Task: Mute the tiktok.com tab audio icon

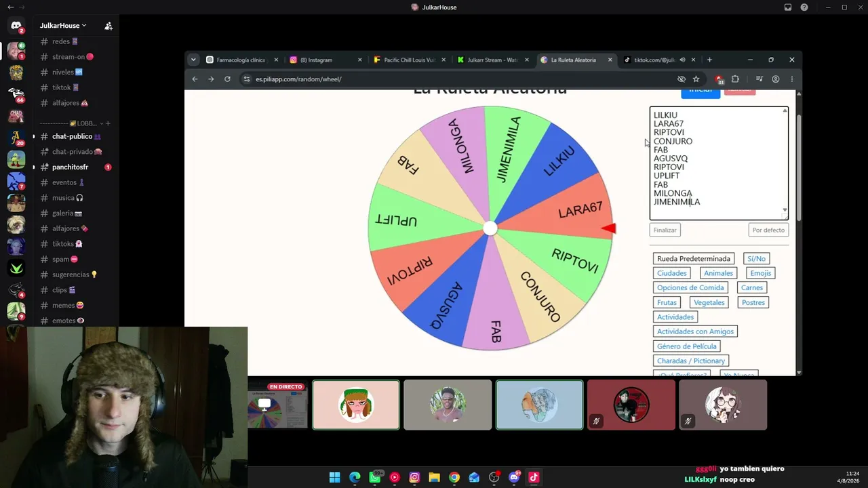Action: click(682, 60)
